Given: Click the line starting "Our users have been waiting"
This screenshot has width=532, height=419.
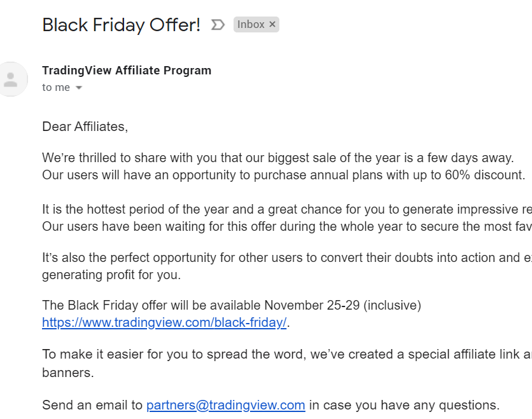Looking at the screenshot, I should 286,226.
